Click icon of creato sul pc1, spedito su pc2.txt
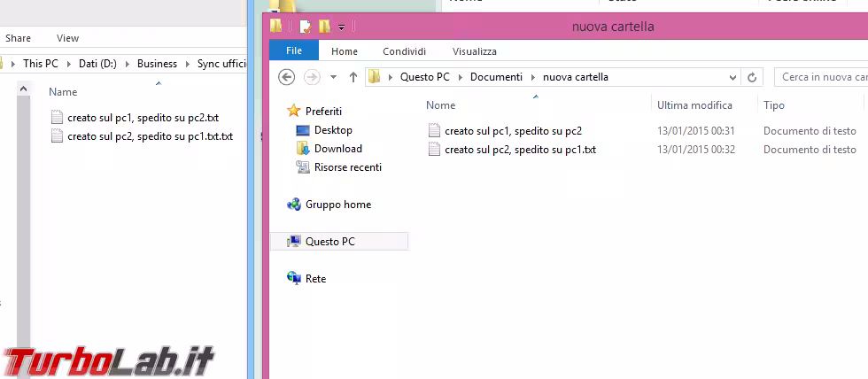Image resolution: width=868 pixels, height=379 pixels. coord(57,117)
